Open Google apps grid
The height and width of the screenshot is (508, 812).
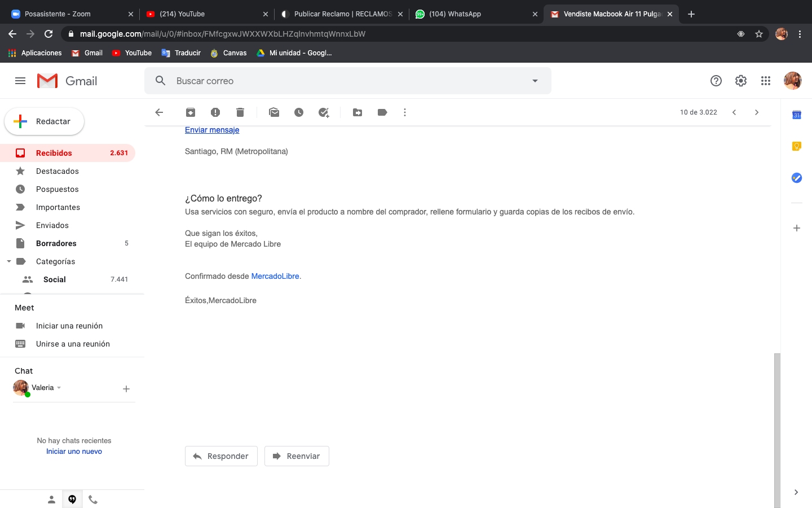click(x=766, y=81)
